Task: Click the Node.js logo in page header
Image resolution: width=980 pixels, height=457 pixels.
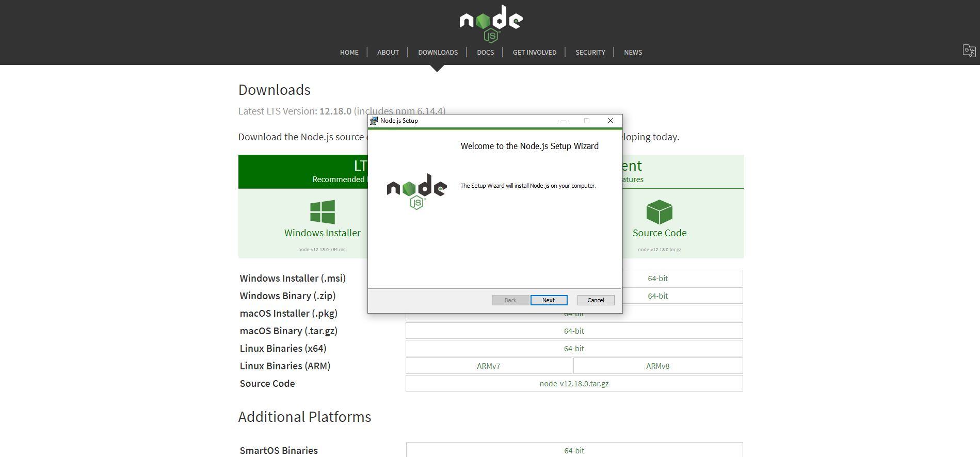Action: coord(491,23)
